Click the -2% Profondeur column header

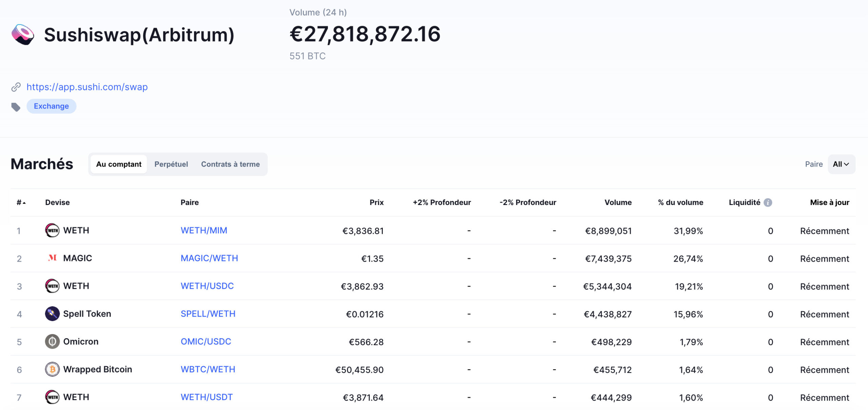(528, 203)
